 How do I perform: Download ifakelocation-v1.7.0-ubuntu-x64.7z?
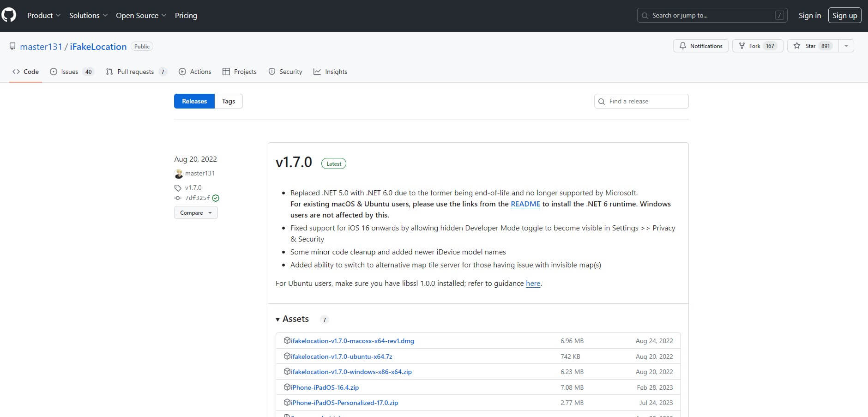(x=342, y=357)
